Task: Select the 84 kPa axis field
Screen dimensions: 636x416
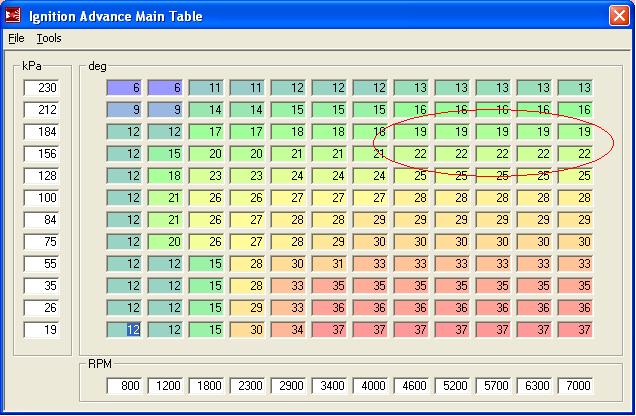Action: pyautogui.click(x=42, y=220)
